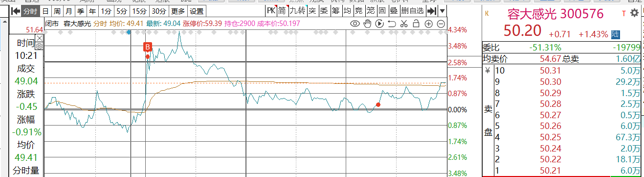Open stock settings gear beside 300576
Image resolution: width=644 pixels, height=177 pixels.
(635, 13)
